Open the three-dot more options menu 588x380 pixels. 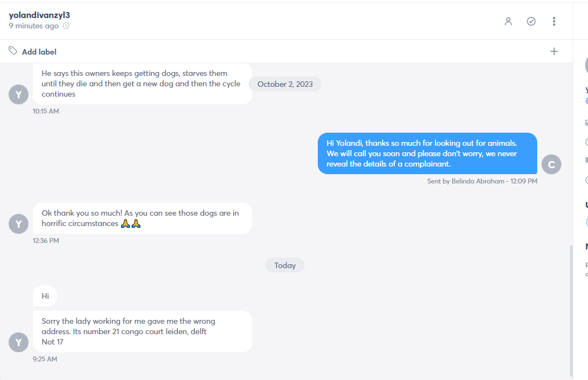point(554,21)
